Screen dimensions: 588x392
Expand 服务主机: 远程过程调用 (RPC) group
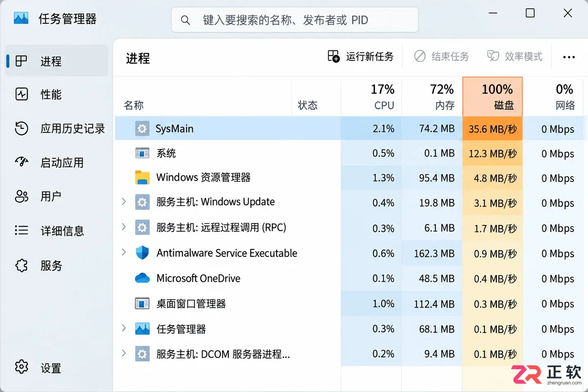tap(124, 227)
